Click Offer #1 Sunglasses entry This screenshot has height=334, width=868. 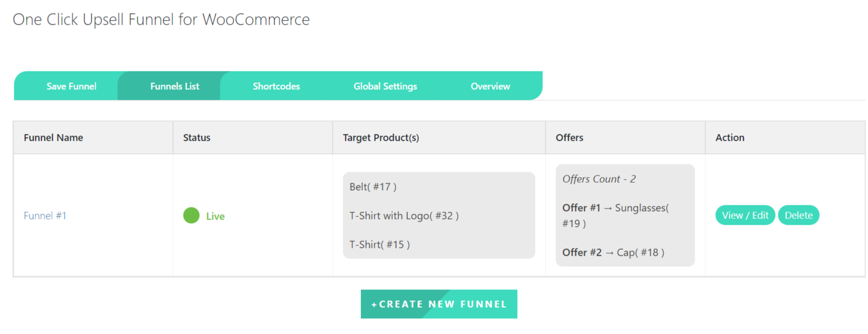coord(616,215)
